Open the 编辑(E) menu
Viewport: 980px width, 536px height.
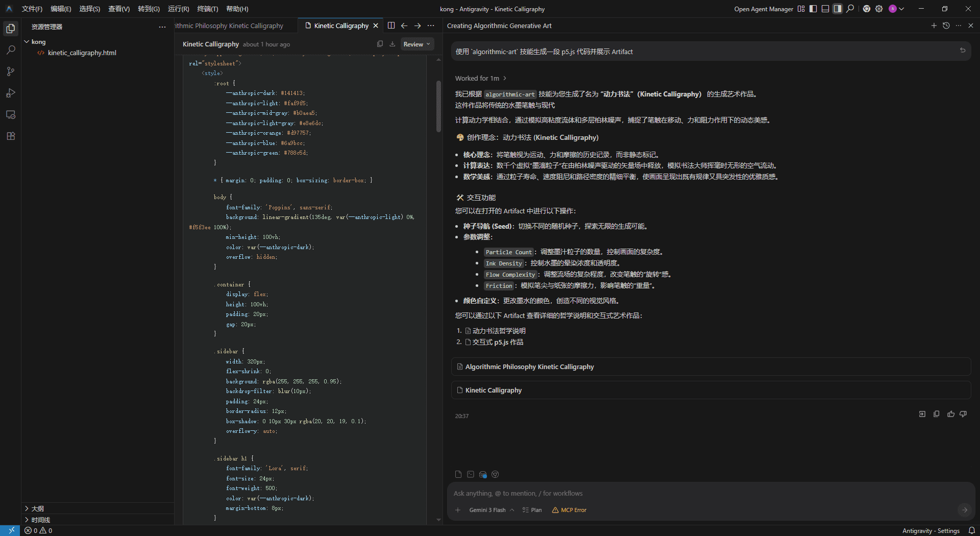pos(61,9)
